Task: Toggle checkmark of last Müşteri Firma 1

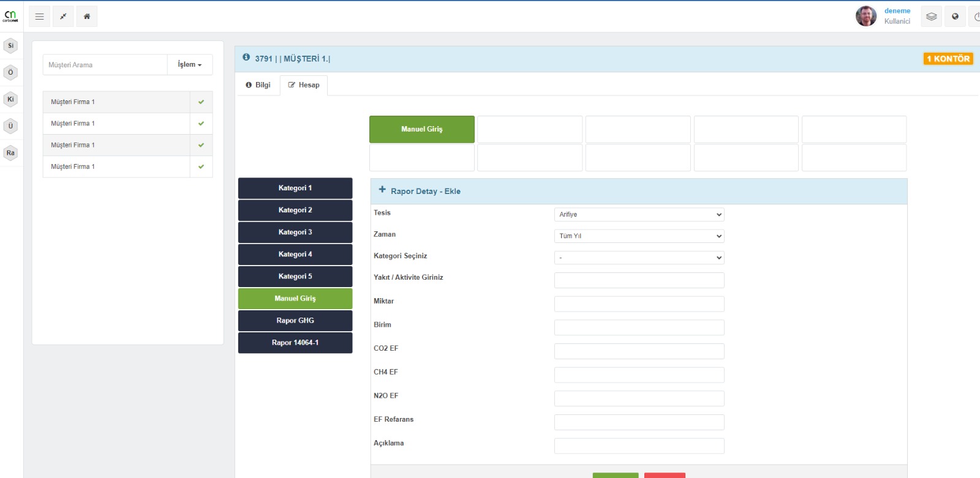Action: [x=201, y=166]
